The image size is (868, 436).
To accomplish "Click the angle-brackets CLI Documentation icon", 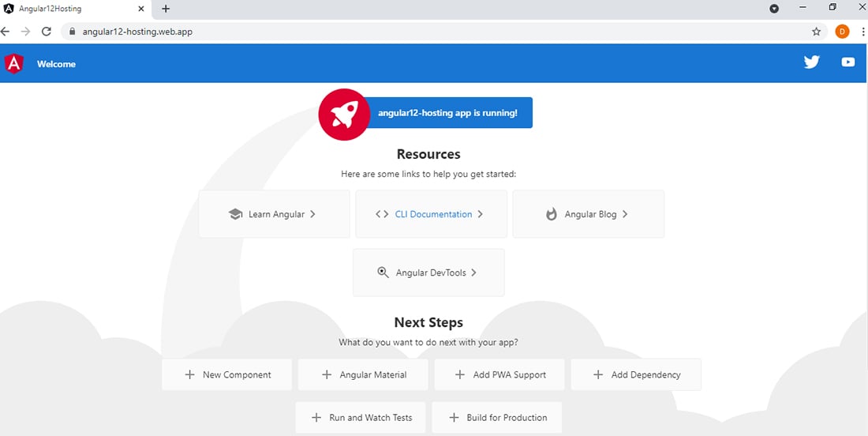I will coord(382,214).
